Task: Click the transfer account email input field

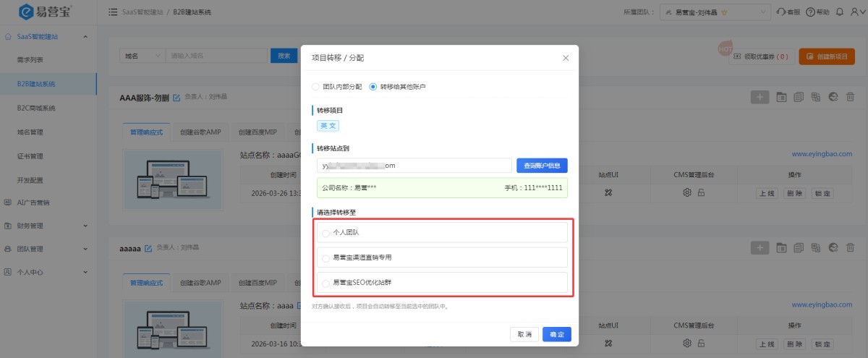Action: point(414,166)
